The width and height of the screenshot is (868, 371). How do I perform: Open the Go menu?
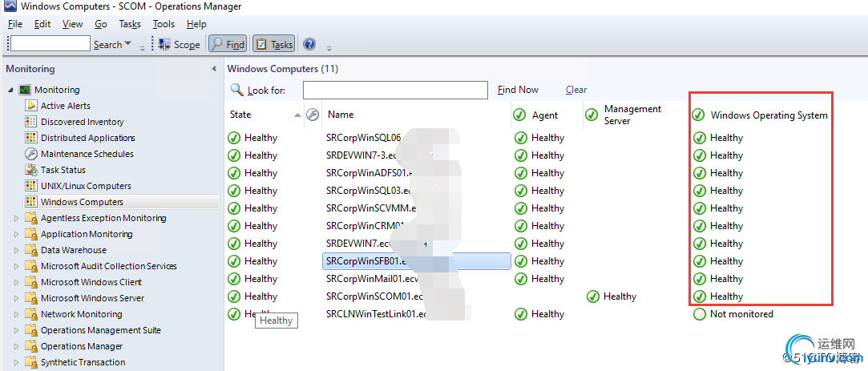click(x=101, y=24)
